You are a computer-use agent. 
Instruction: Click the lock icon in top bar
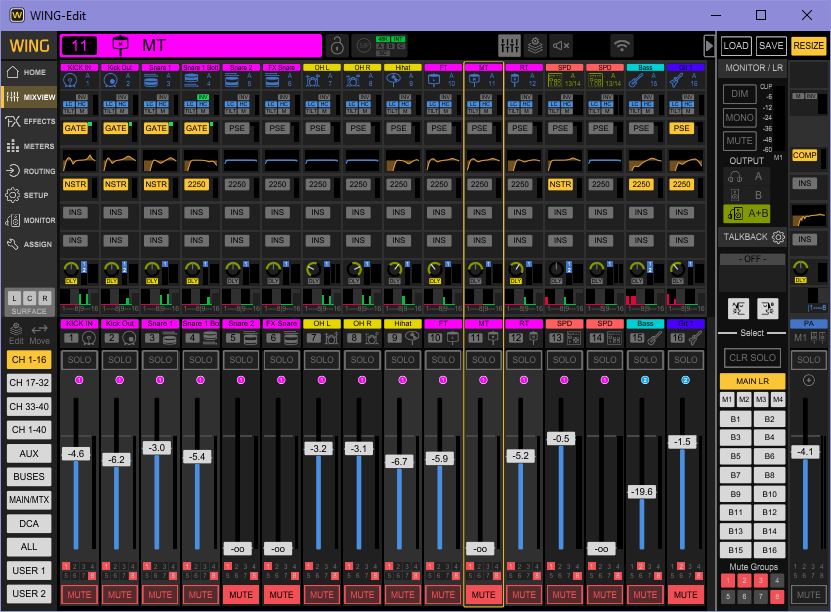click(x=338, y=45)
